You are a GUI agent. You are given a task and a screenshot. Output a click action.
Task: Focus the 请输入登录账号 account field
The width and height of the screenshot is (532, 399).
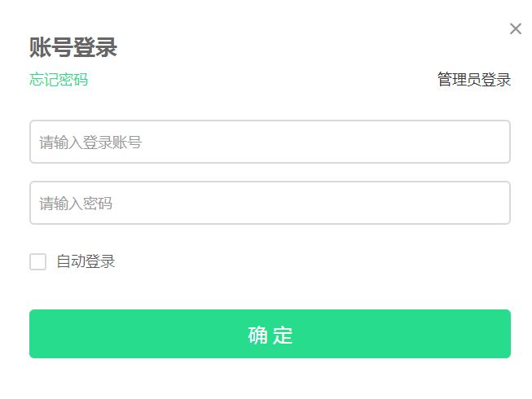(x=270, y=142)
